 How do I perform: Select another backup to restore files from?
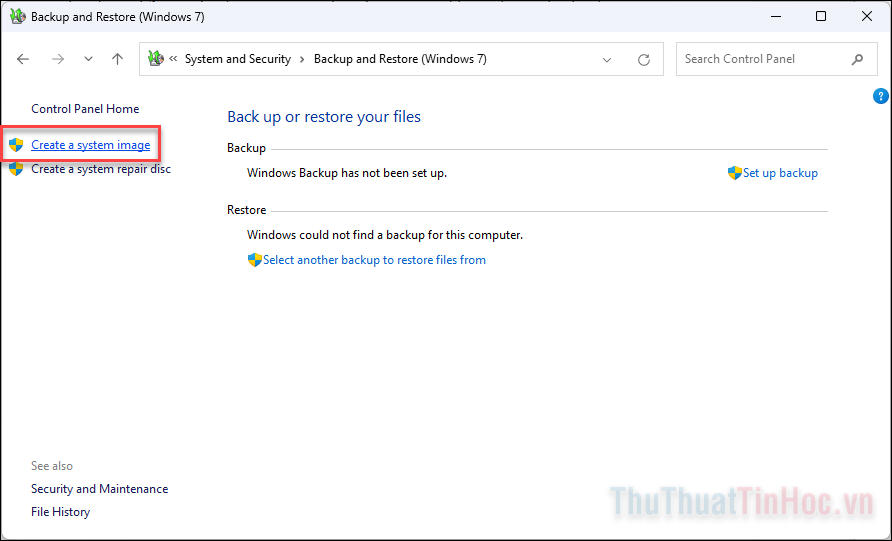point(374,260)
